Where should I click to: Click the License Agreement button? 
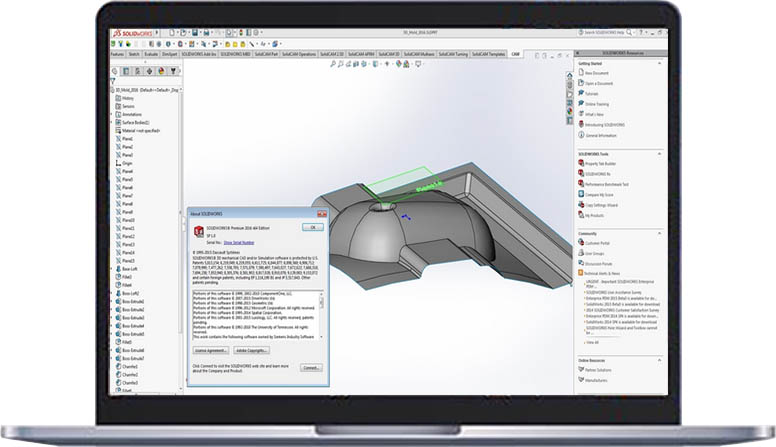click(x=211, y=350)
